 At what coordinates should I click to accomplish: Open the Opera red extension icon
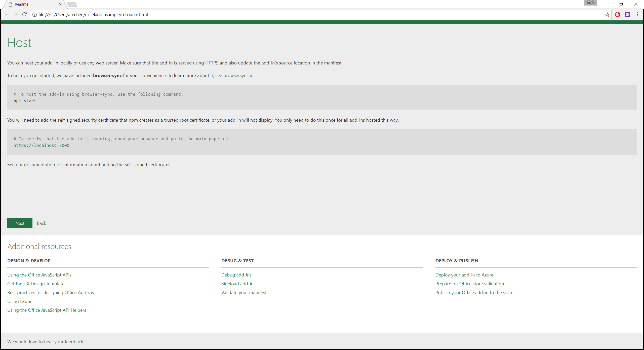pyautogui.click(x=617, y=15)
